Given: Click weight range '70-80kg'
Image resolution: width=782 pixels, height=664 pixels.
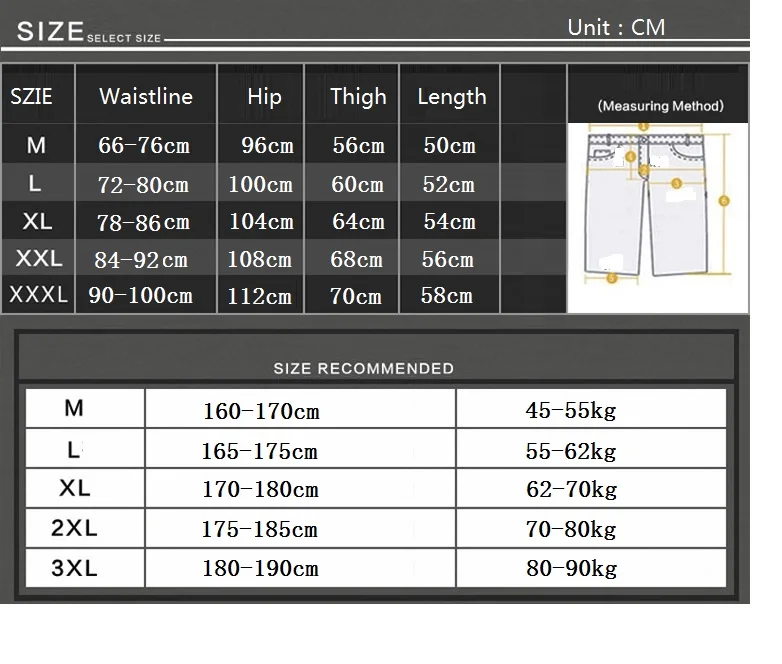Looking at the screenshot, I should pos(571,530).
